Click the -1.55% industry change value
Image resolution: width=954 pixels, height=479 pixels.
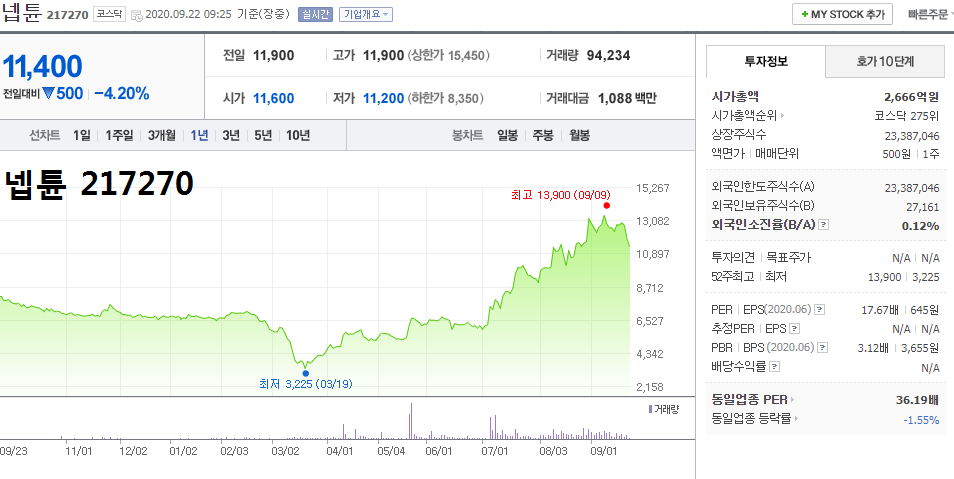(921, 420)
